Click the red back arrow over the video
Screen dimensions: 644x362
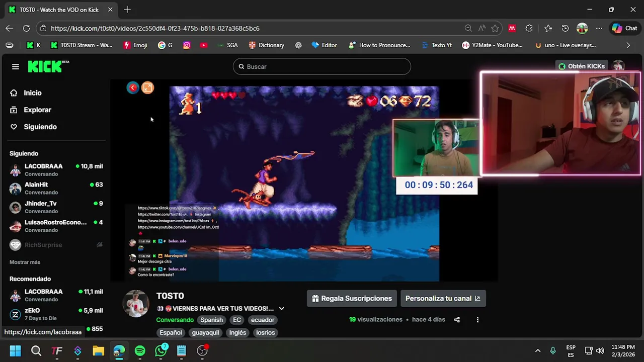[x=133, y=88]
